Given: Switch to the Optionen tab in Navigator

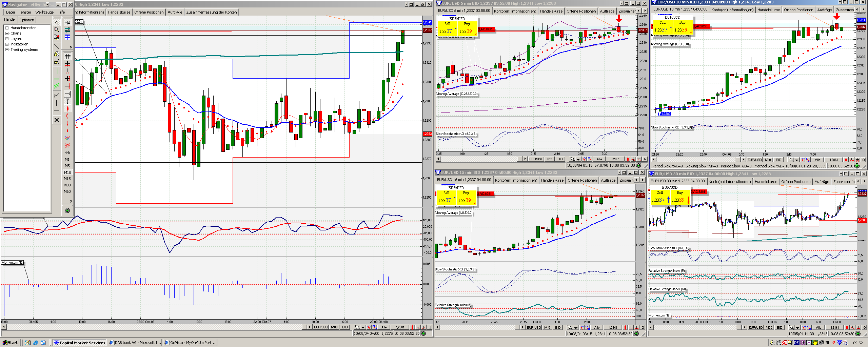Looking at the screenshot, I should pos(27,20).
